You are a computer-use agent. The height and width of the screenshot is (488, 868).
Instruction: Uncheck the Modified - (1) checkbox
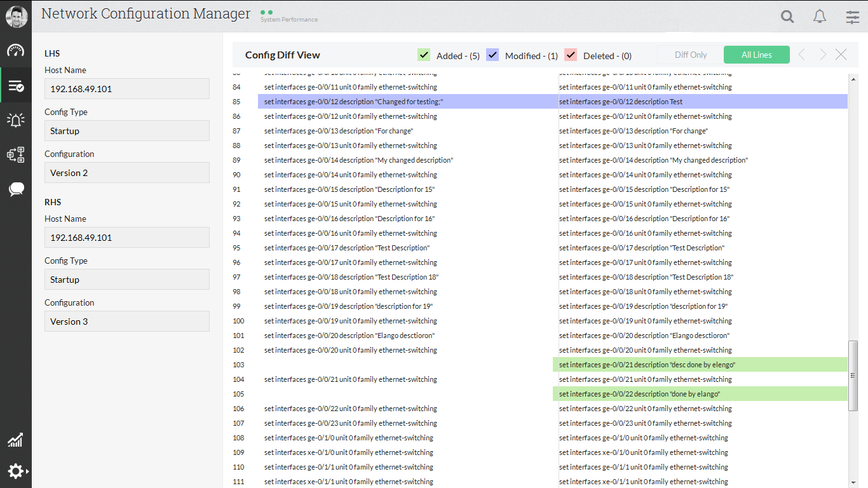492,55
